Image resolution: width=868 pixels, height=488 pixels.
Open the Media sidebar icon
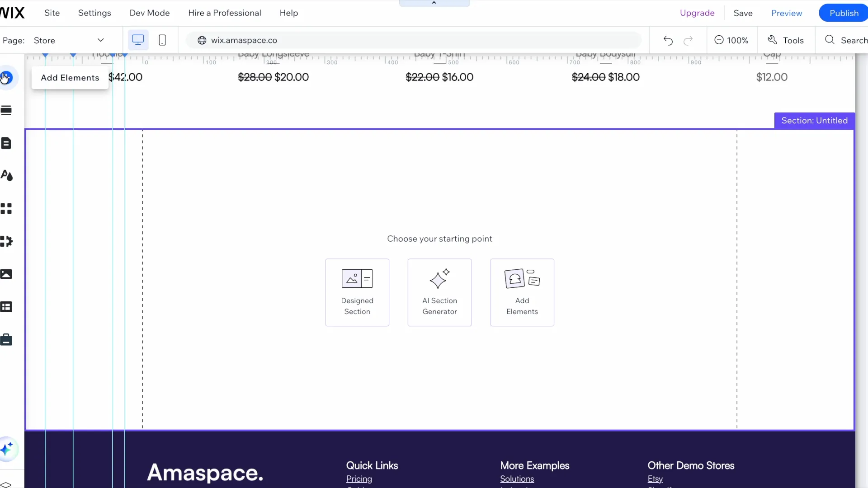click(x=6, y=274)
